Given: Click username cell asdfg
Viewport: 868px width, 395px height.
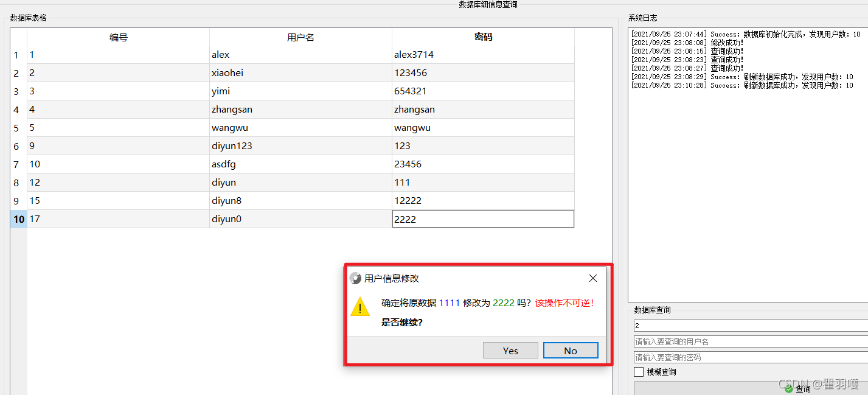Looking at the screenshot, I should click(x=300, y=164).
